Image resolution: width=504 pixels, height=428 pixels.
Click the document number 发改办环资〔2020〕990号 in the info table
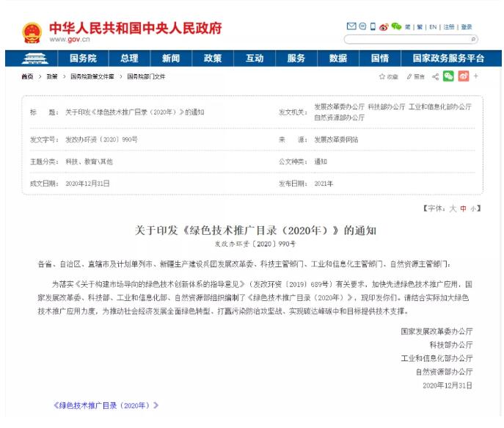pyautogui.click(x=101, y=139)
